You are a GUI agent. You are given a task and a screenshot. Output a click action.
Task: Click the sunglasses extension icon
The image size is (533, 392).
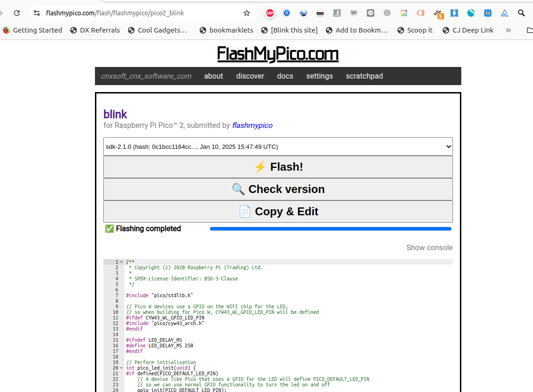click(x=320, y=13)
